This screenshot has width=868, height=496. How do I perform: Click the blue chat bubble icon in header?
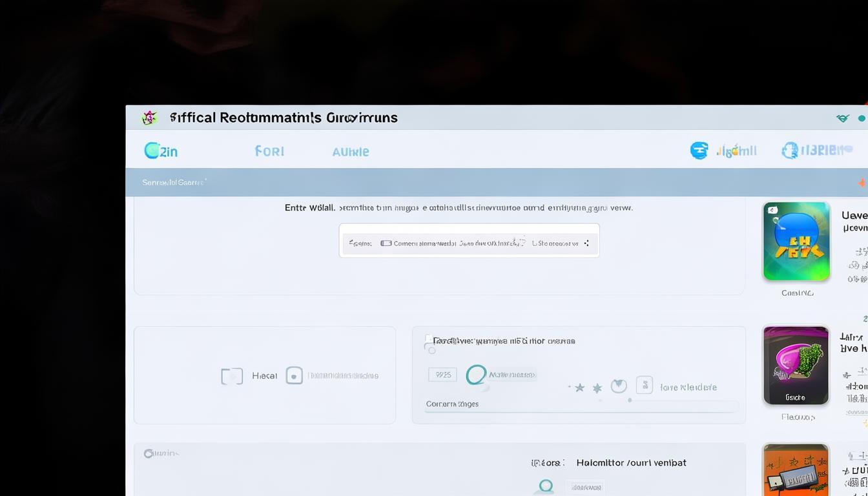pos(699,150)
